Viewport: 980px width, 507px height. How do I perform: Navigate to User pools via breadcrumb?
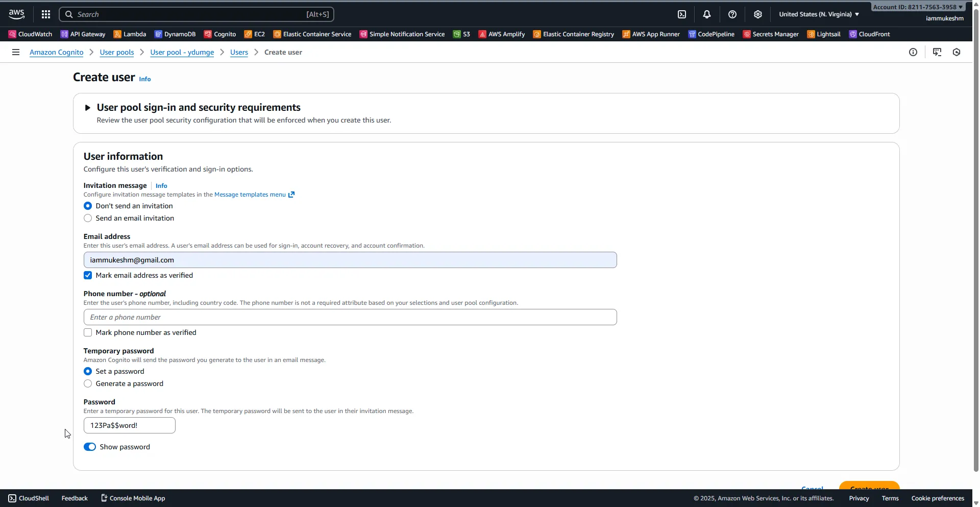pos(116,52)
